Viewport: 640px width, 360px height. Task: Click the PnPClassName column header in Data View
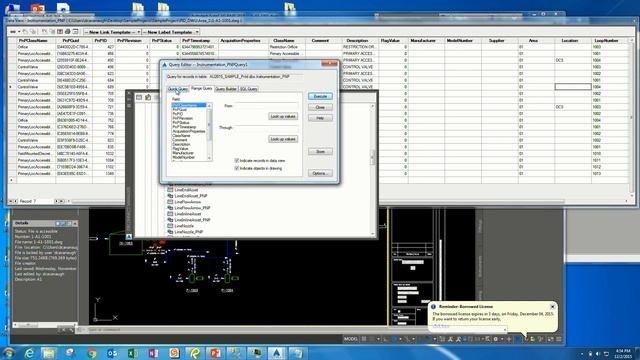(x=33, y=41)
